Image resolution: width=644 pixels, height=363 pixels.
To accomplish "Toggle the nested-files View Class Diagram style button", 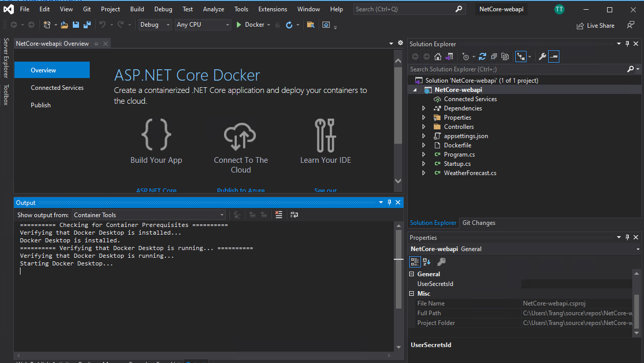I will click(521, 57).
